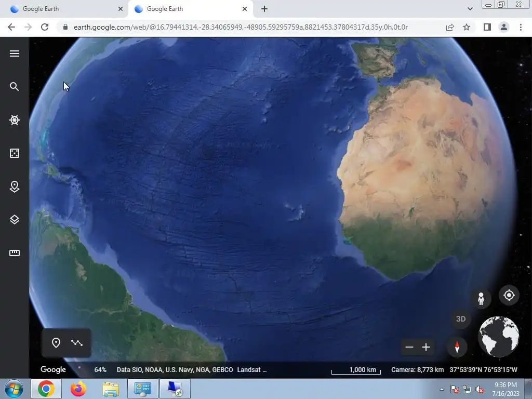
Task: Launch Firefox from the taskbar
Action: pyautogui.click(x=78, y=389)
